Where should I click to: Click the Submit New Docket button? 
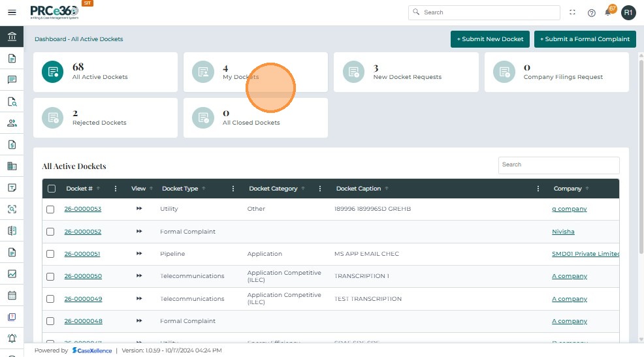point(489,39)
